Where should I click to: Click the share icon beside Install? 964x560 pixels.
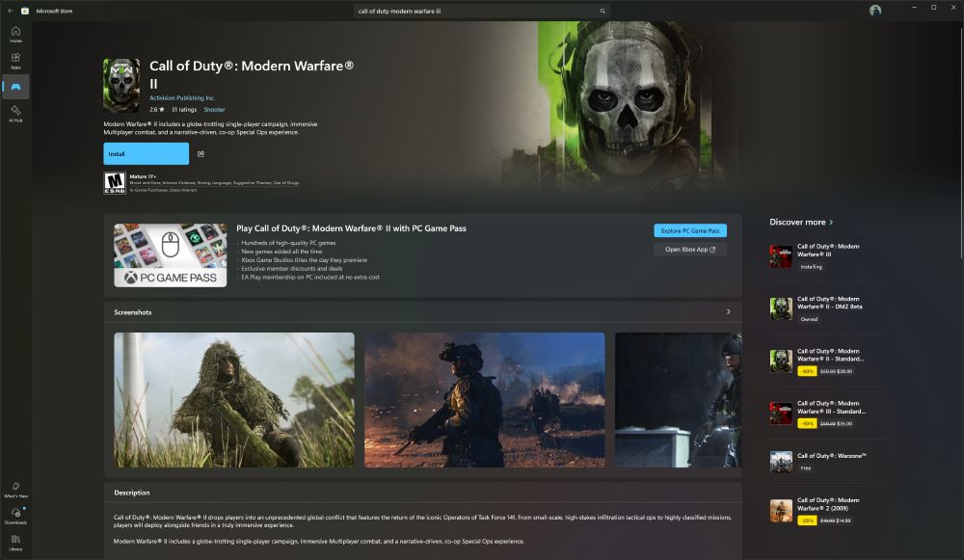click(201, 153)
